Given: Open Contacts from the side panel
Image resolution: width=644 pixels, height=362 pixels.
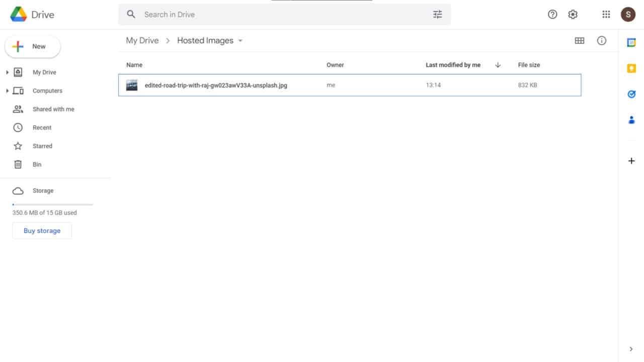Looking at the screenshot, I should 631,120.
